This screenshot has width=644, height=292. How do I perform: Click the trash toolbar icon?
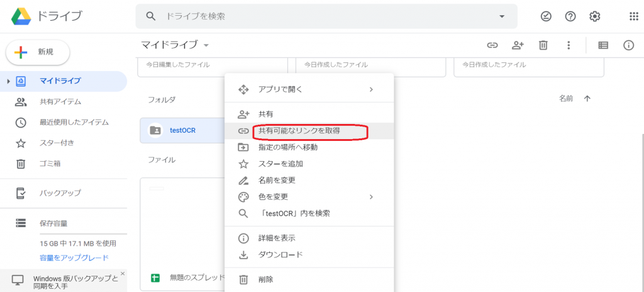tap(543, 45)
